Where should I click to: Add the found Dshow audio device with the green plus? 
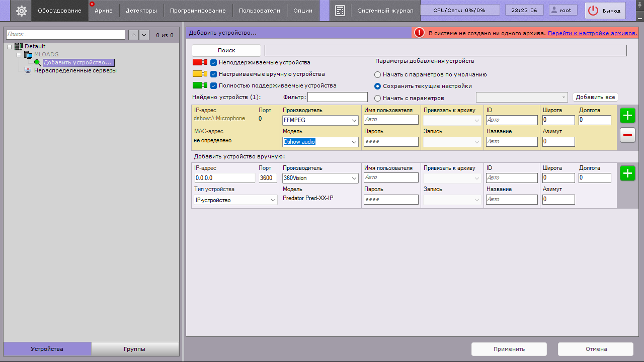tap(627, 116)
